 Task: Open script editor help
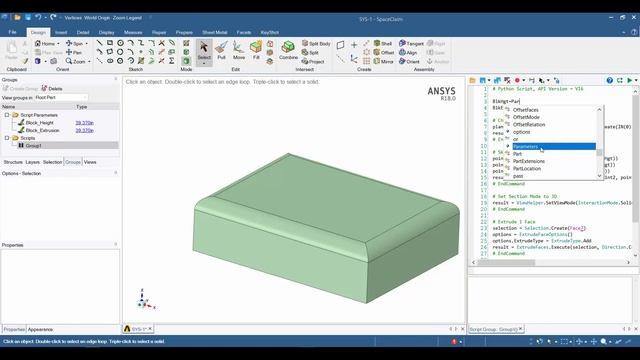tap(609, 80)
